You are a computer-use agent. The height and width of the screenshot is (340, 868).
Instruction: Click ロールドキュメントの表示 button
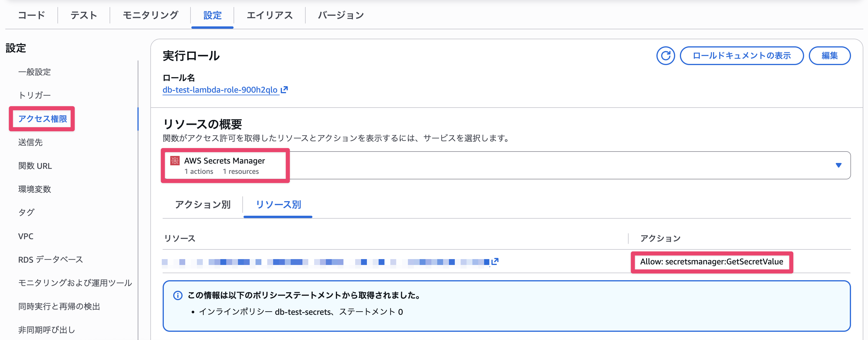[x=742, y=56]
